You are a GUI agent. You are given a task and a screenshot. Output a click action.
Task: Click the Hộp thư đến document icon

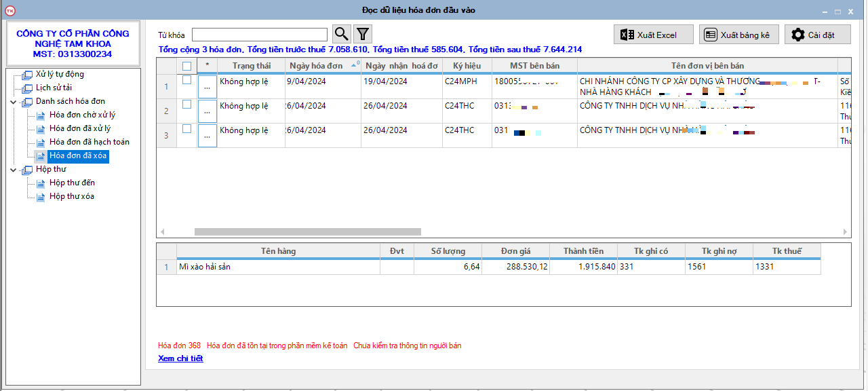41,183
